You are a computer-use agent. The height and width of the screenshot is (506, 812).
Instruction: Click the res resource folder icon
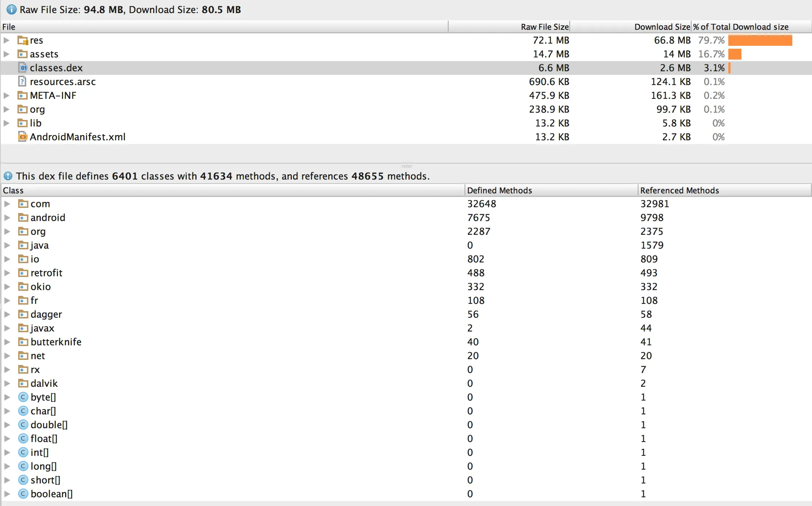pyautogui.click(x=23, y=40)
